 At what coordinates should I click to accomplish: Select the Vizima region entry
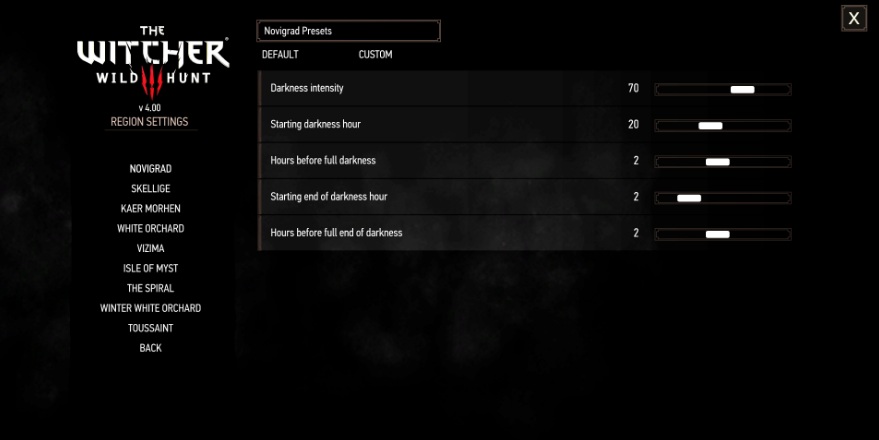tap(150, 248)
